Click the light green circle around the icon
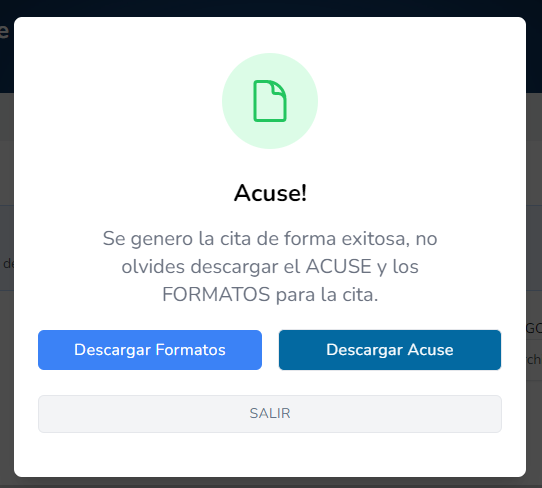542x488 pixels. coord(270,101)
